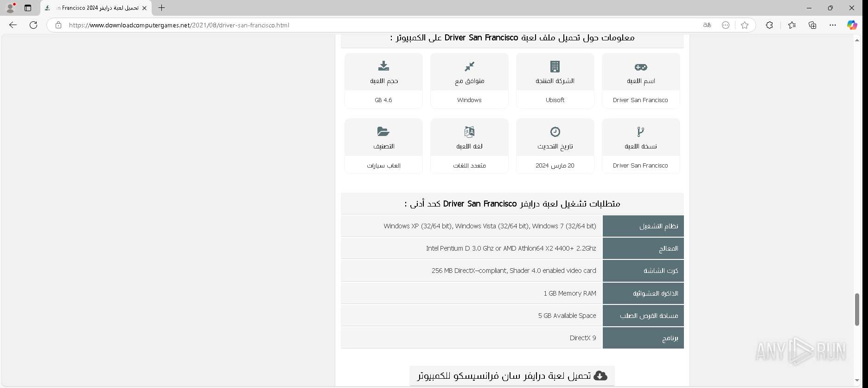The width and height of the screenshot is (868, 388).
Task: Click the '5 GB Available Space' cell
Action: click(472, 316)
